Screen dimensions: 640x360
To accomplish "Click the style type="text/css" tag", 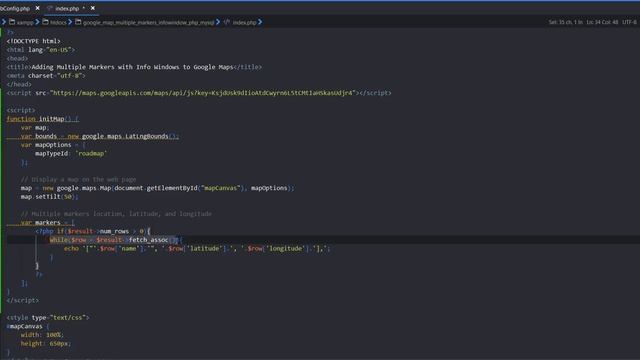I will click(x=48, y=318).
